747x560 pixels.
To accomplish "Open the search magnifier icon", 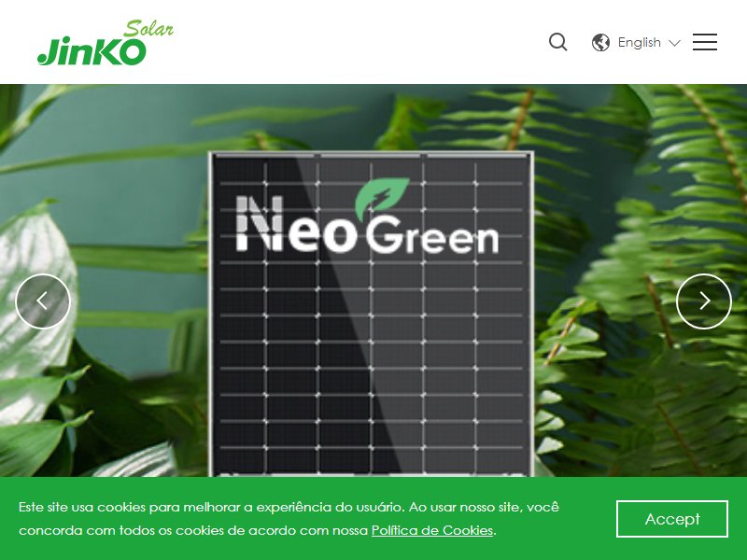I will (x=557, y=42).
